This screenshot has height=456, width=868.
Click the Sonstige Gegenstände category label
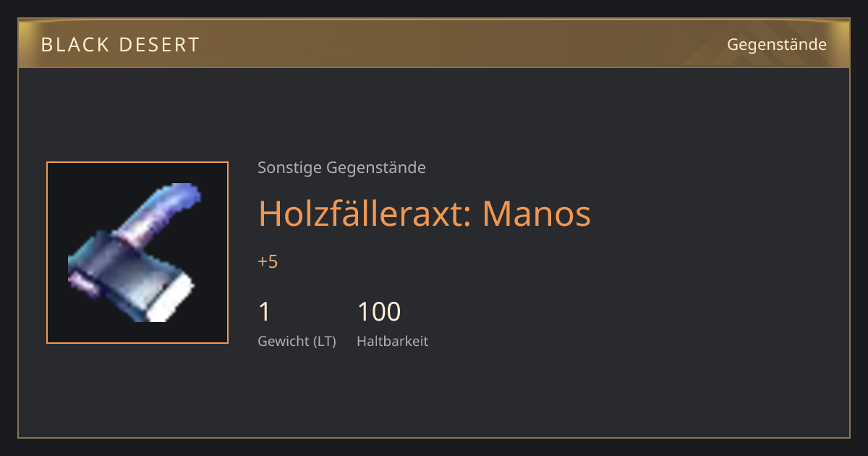click(341, 168)
